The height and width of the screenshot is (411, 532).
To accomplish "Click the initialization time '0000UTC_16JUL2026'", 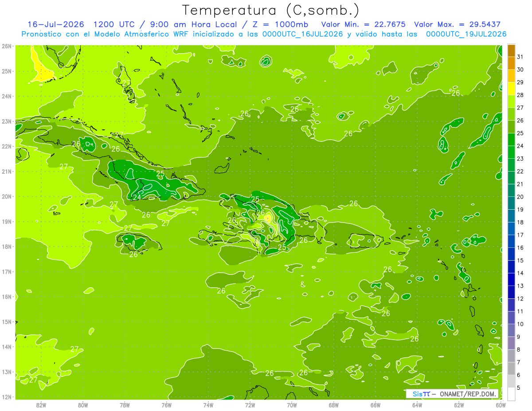I will tap(303, 34).
